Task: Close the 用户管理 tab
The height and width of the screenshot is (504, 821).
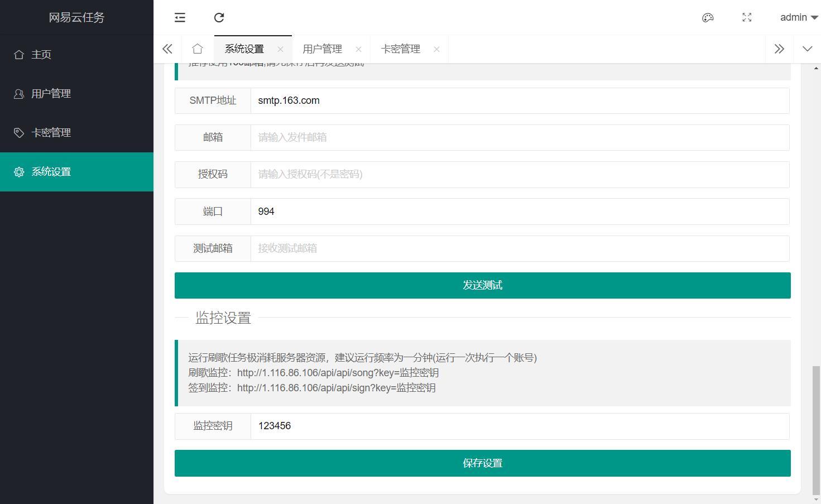Action: [358, 49]
